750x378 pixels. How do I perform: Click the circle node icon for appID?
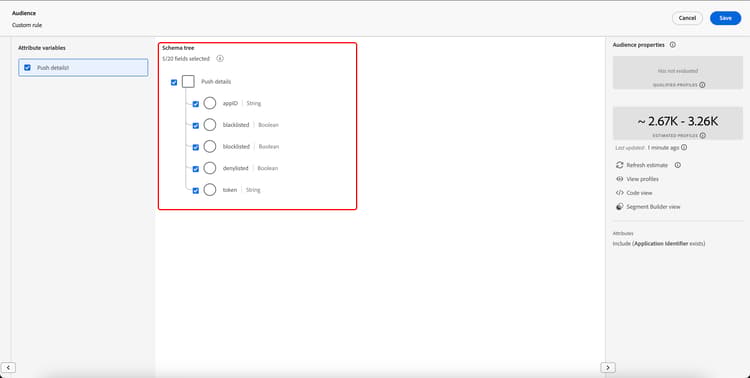tap(210, 103)
